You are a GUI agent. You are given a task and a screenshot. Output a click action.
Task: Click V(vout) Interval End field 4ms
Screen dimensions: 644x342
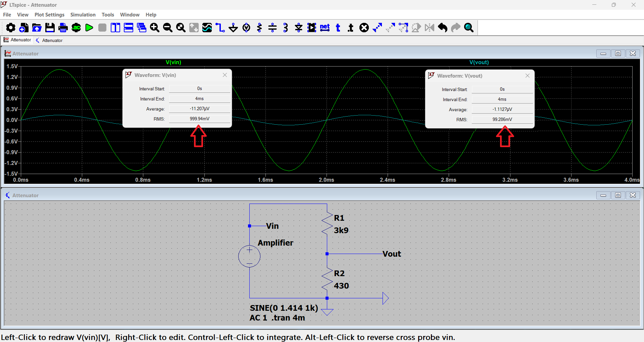pyautogui.click(x=502, y=99)
